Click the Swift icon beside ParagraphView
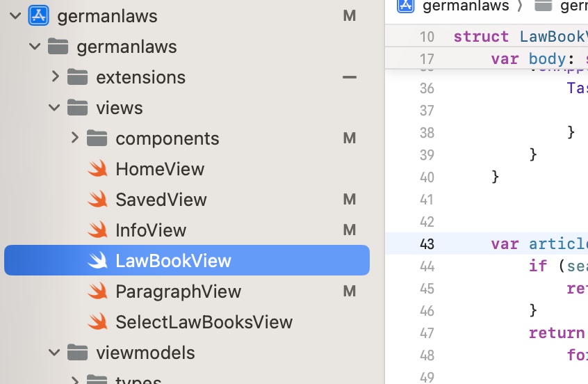This screenshot has height=384, width=588. pos(97,291)
